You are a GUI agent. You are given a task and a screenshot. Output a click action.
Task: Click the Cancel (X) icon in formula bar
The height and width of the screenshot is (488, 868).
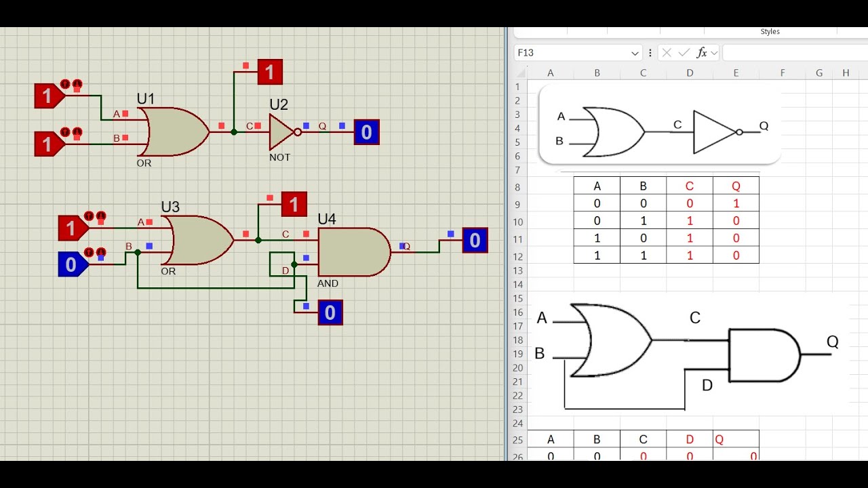[667, 53]
